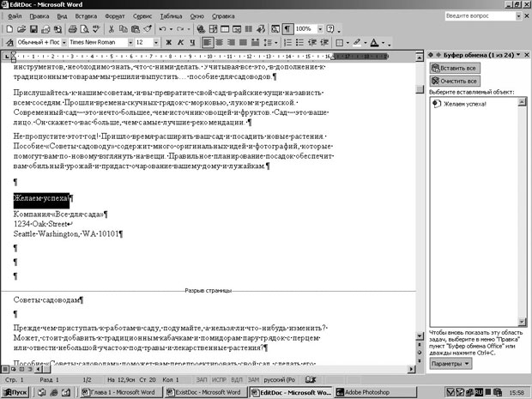Open the 100% zoom dropdown
Screen dimensions: 532x399
320,29
